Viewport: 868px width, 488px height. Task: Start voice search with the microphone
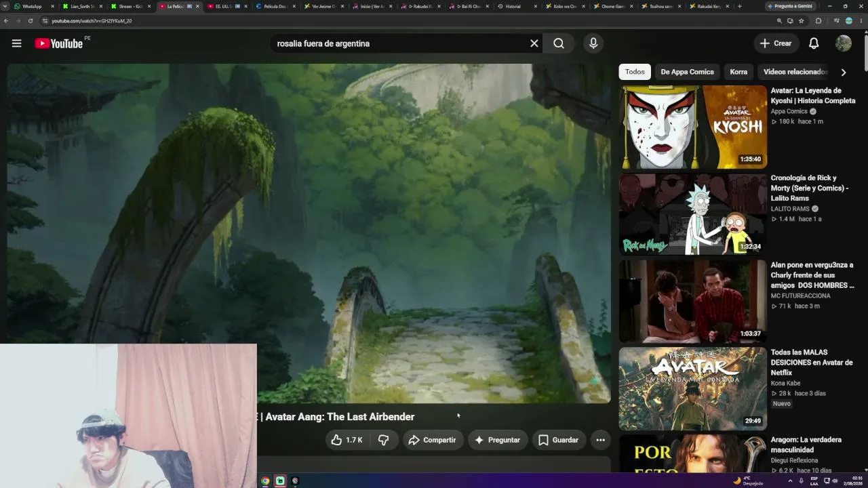pos(593,43)
